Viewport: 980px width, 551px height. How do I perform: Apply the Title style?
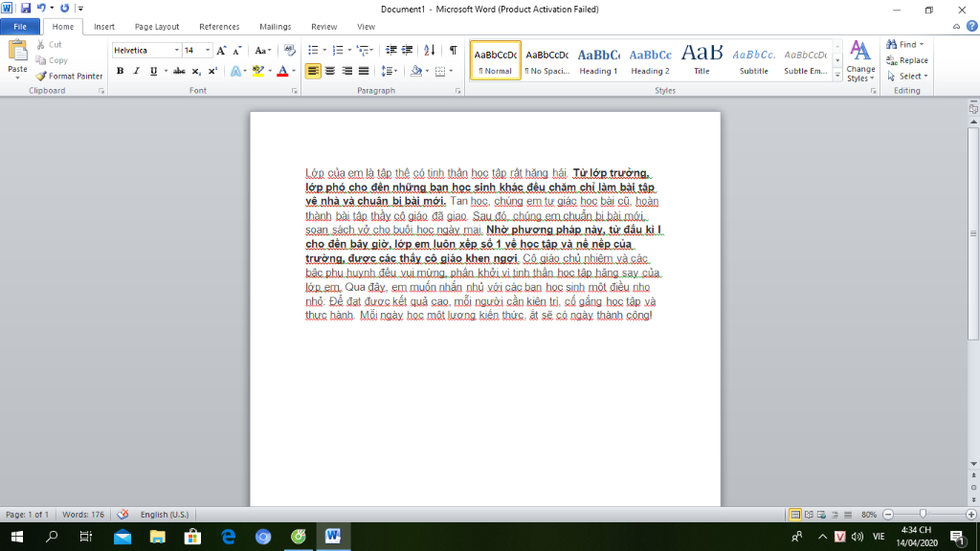click(702, 60)
